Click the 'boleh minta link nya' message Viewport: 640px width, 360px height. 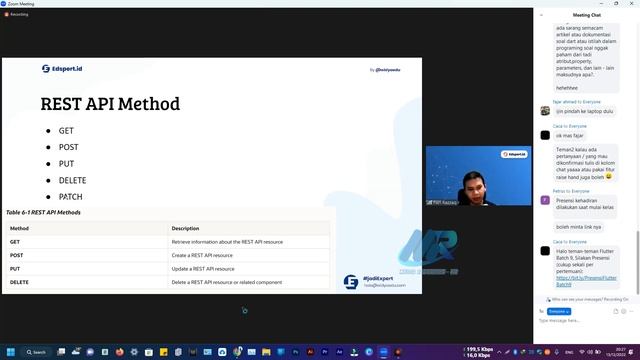(578, 227)
